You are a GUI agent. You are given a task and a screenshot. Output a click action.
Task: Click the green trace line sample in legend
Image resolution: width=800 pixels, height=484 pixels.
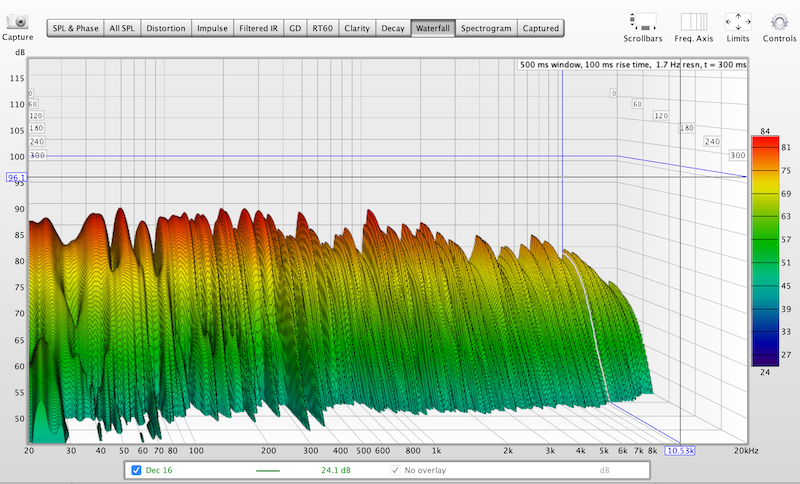[x=268, y=470]
